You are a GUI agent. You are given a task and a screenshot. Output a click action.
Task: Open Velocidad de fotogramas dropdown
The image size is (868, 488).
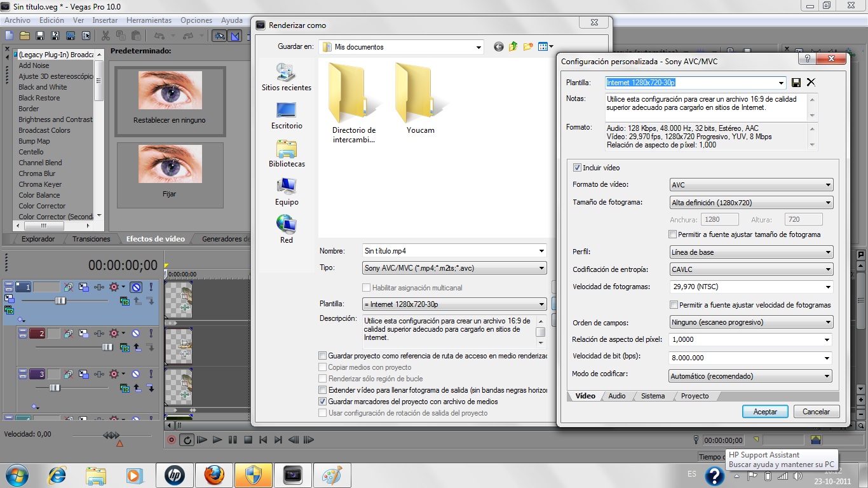tap(751, 287)
